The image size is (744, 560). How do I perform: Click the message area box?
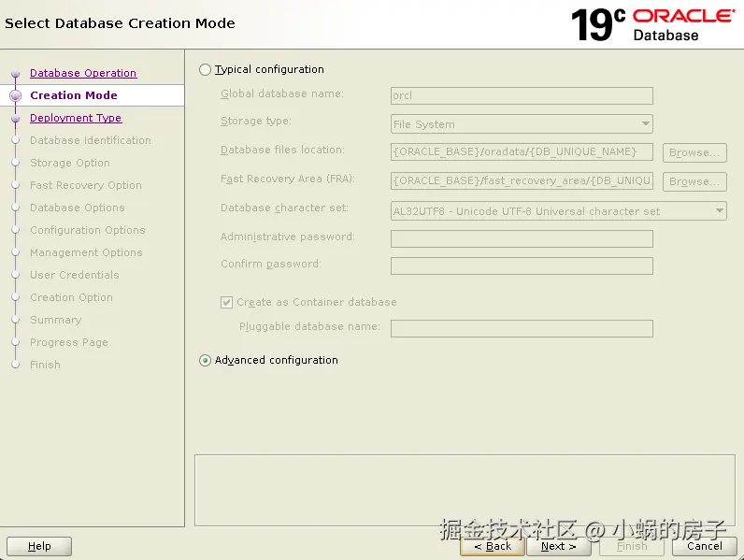click(x=465, y=490)
